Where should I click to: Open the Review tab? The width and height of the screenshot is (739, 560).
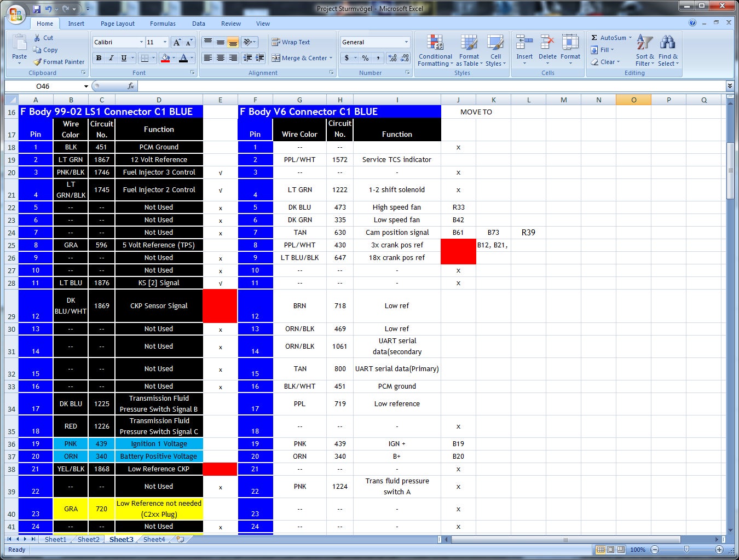coord(231,24)
